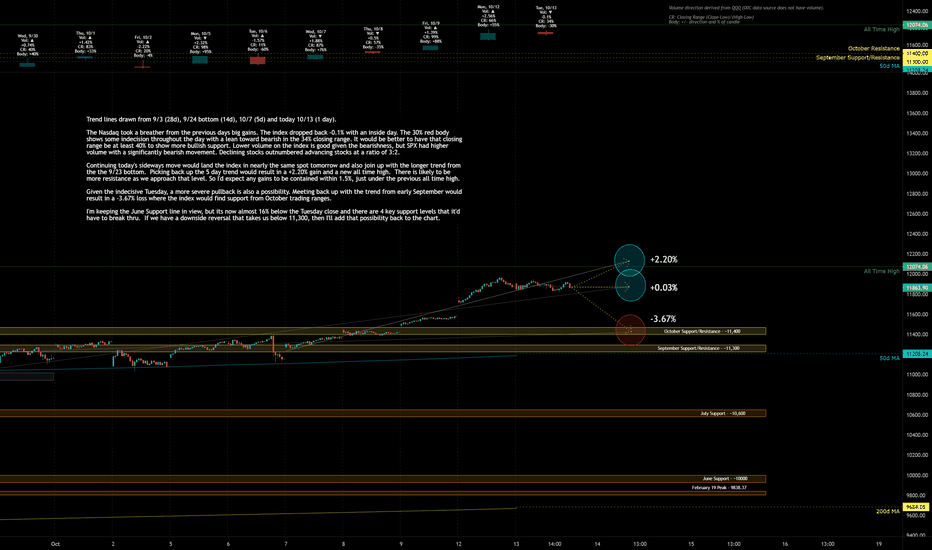Screen dimensions: 932x550
Task: Select the -3.67% projection label
Action: [x=663, y=319]
